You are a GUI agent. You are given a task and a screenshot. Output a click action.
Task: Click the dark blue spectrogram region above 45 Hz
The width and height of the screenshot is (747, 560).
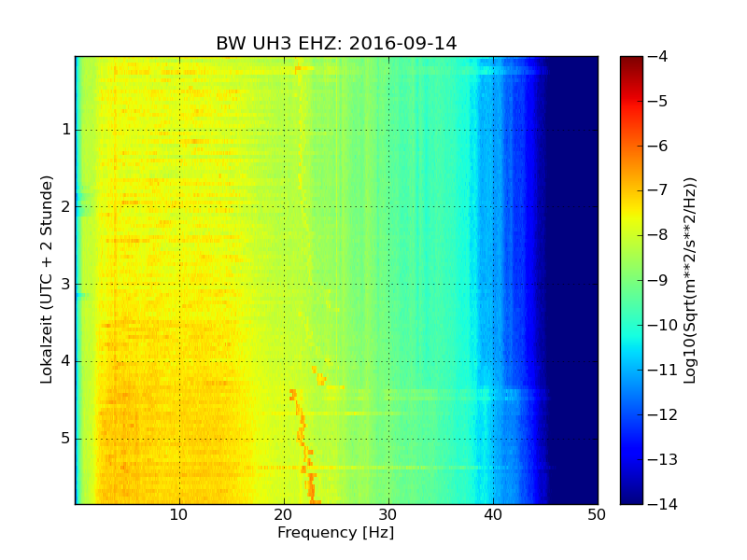point(574,280)
